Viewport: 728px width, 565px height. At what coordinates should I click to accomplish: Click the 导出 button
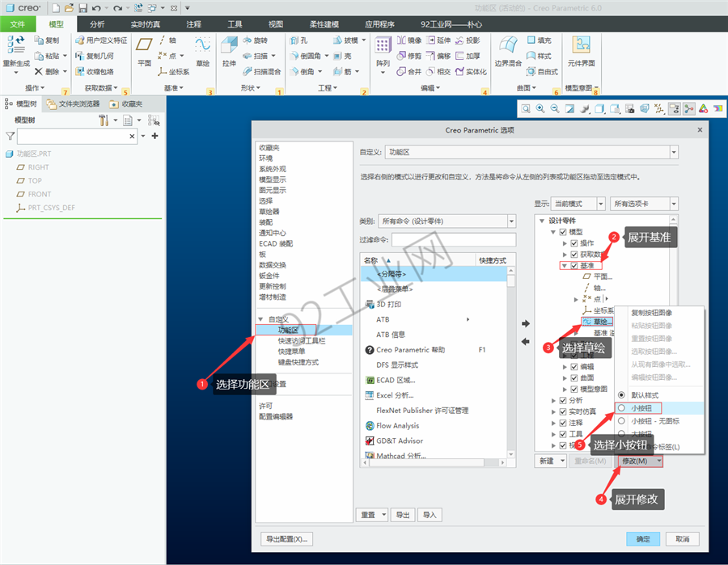click(403, 515)
